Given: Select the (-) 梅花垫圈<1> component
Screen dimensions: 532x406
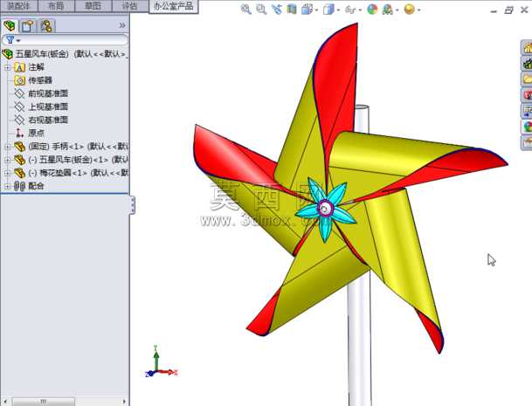Looking at the screenshot, I should (72, 173).
